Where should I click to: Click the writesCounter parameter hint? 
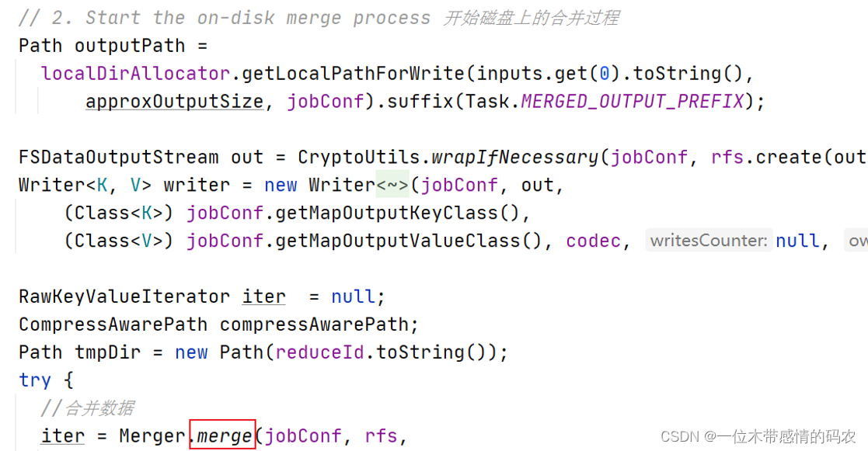click(x=708, y=241)
